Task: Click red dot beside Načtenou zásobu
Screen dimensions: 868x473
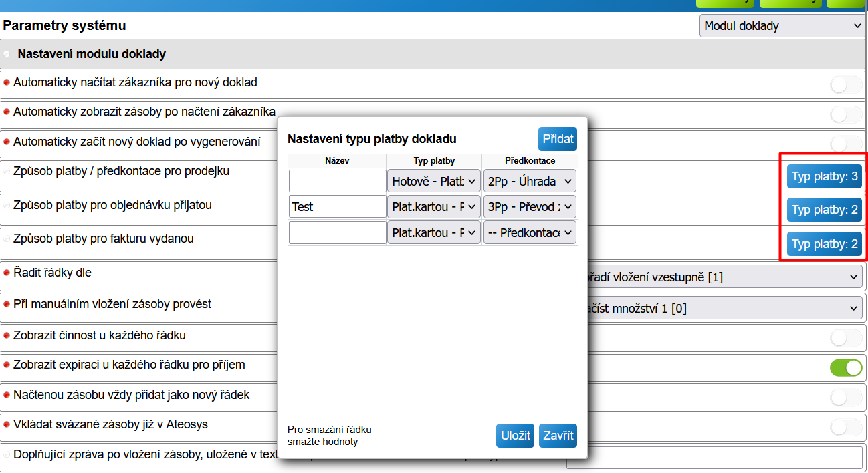Action: click(7, 396)
